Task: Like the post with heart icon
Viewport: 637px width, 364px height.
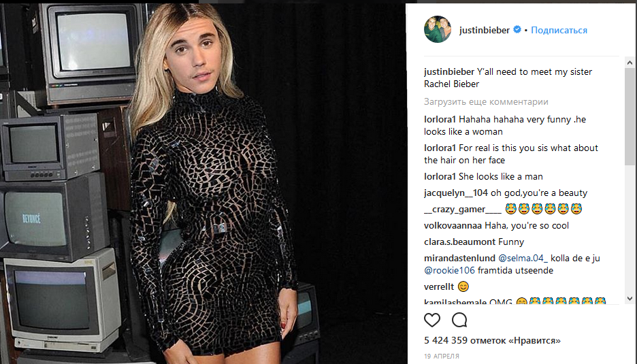Action: tap(432, 320)
